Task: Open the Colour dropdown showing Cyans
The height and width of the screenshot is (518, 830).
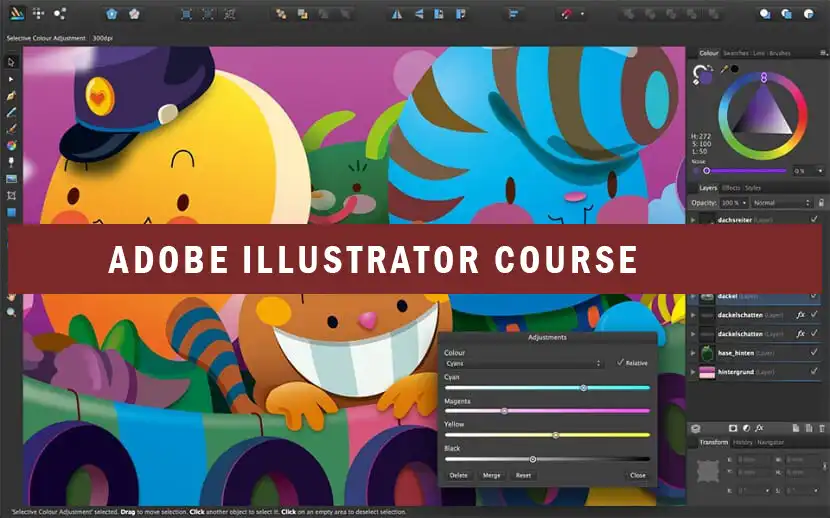Action: 524,363
